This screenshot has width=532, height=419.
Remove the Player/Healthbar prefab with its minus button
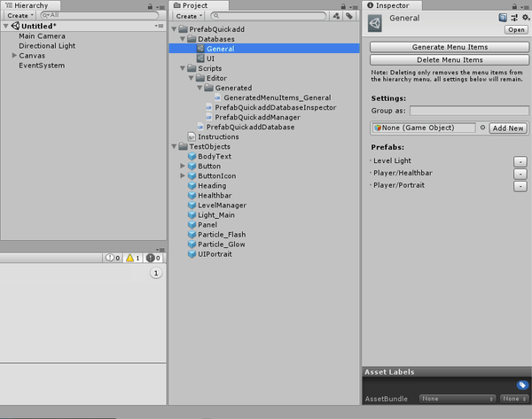(520, 174)
